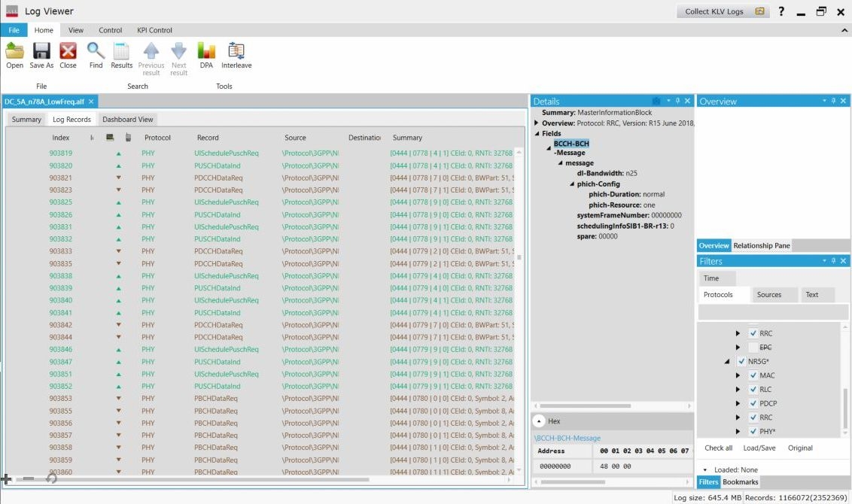The height and width of the screenshot is (504, 852).
Task: Click the help question mark icon
Action: tap(781, 11)
